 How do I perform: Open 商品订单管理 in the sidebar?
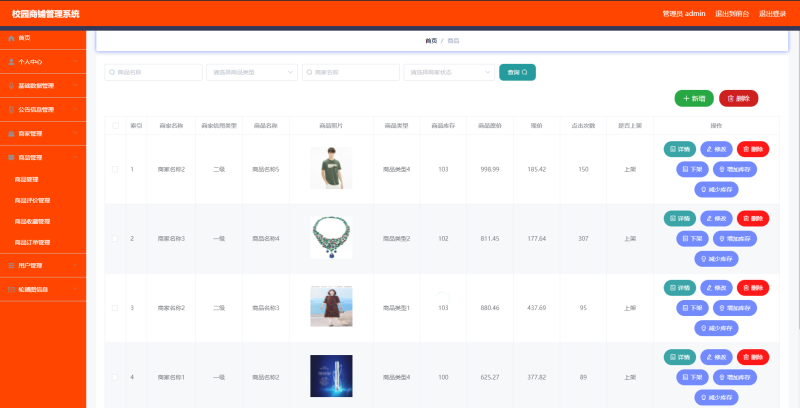coord(32,242)
